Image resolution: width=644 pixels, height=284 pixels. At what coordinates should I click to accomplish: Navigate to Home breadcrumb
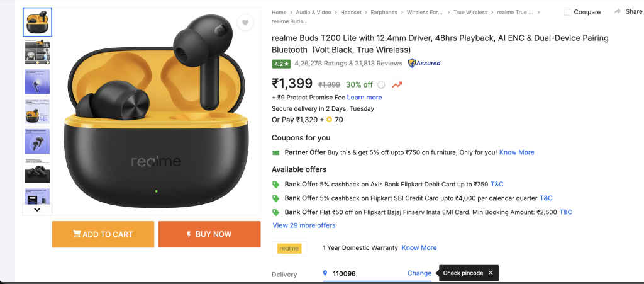pyautogui.click(x=279, y=12)
